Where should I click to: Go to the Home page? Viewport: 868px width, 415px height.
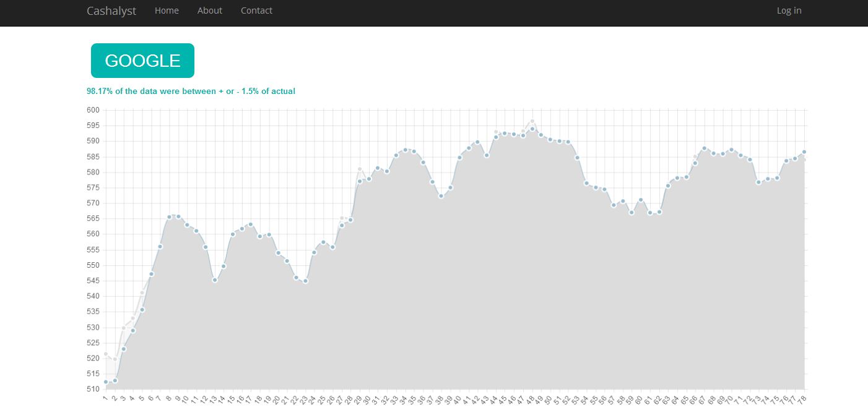[167, 11]
